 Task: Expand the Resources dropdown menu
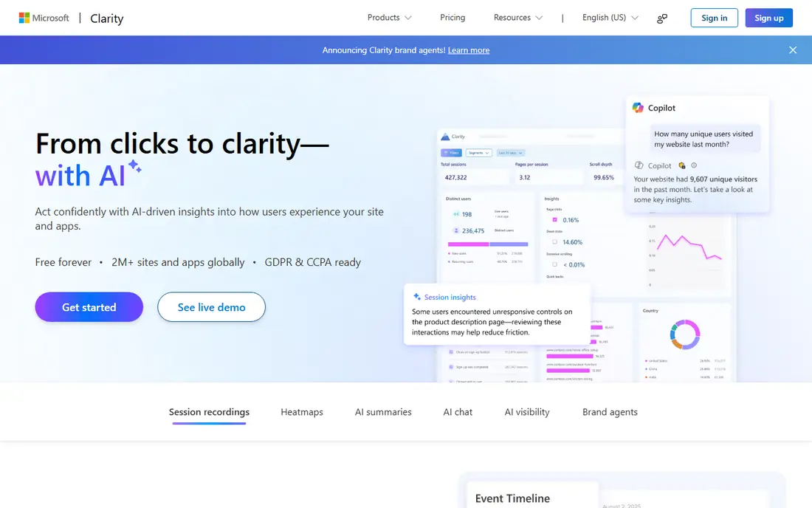click(518, 18)
